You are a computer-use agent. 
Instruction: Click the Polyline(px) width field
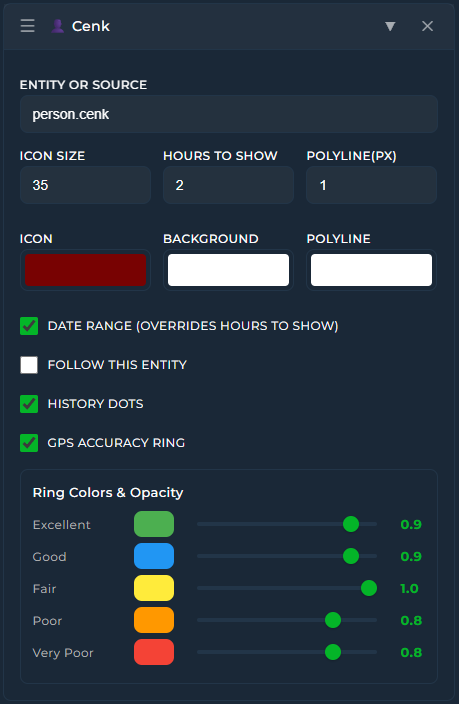point(371,185)
